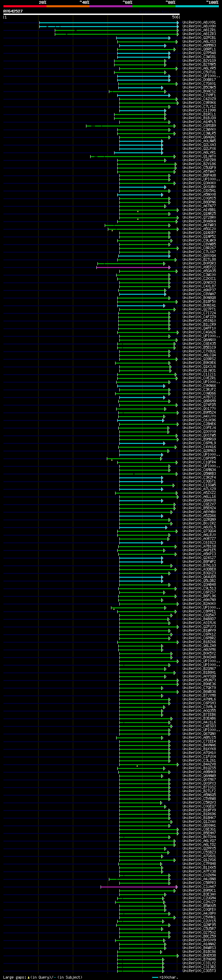Click the green ~80% identity legend segment
222x980 pixels.
(x=154, y=6)
